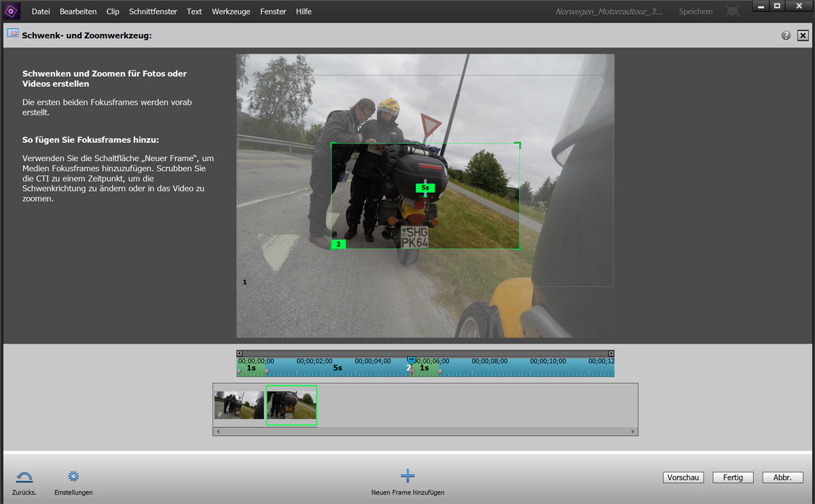
Task: Click the thumbnail strip scroll left arrow
Action: (x=217, y=431)
